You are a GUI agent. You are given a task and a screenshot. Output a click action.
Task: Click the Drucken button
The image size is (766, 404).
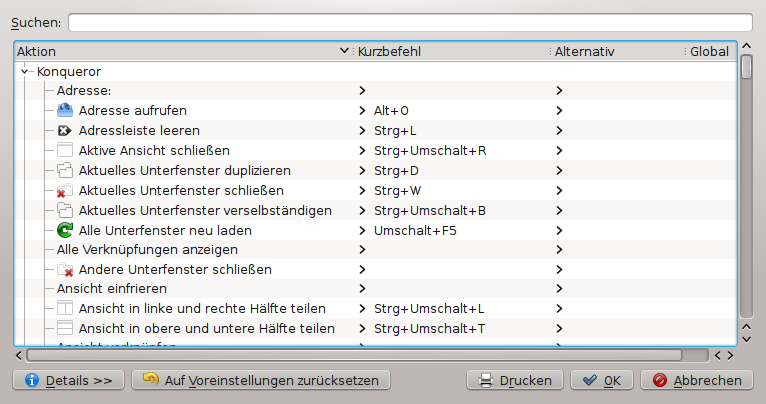point(515,380)
